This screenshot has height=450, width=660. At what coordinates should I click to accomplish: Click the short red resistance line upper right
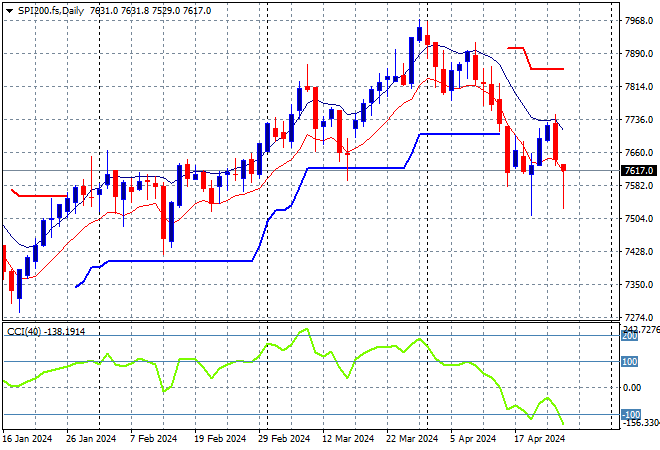click(546, 68)
